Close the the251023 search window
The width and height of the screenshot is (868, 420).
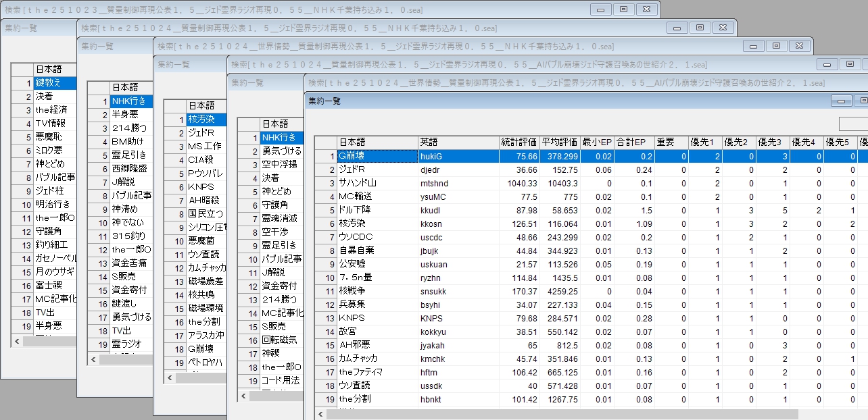point(646,9)
